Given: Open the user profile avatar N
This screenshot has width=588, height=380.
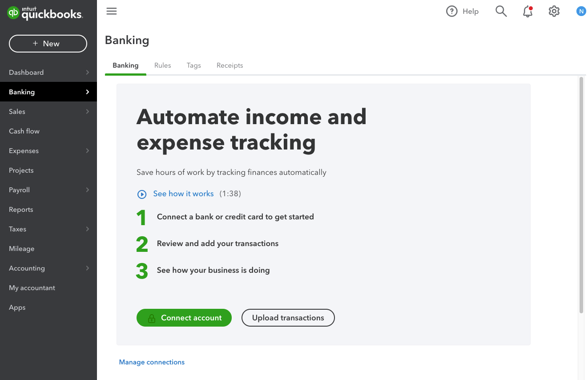Looking at the screenshot, I should (x=581, y=12).
